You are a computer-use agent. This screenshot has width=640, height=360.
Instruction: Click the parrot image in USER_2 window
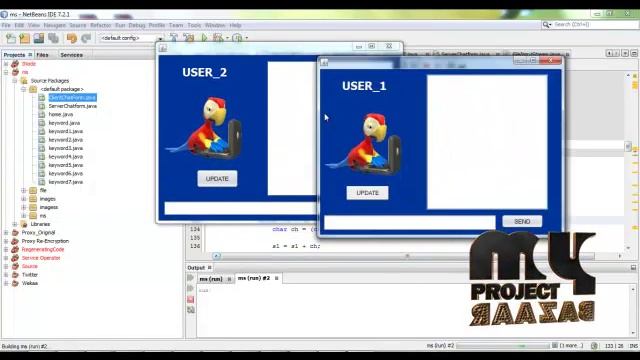click(204, 128)
